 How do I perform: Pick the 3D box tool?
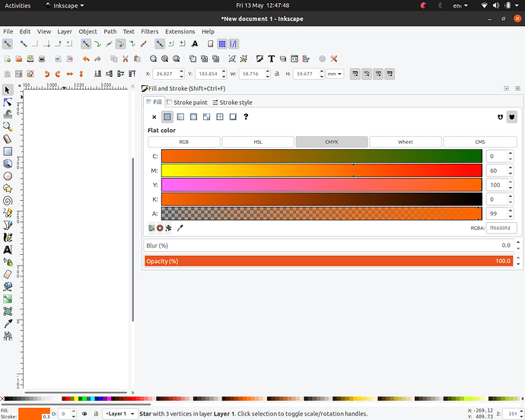(8, 163)
